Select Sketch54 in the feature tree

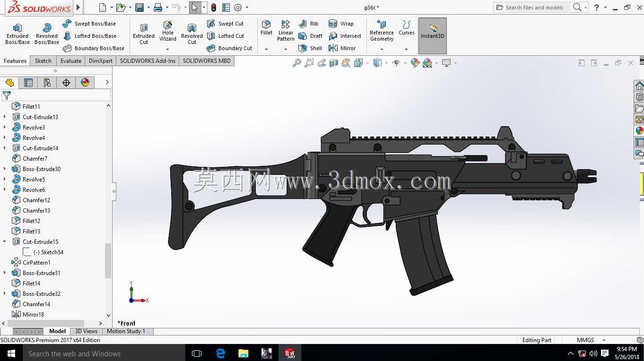click(48, 252)
